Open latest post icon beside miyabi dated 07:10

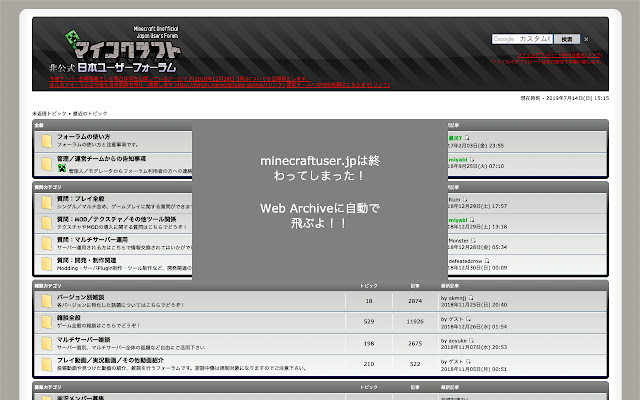[472, 160]
